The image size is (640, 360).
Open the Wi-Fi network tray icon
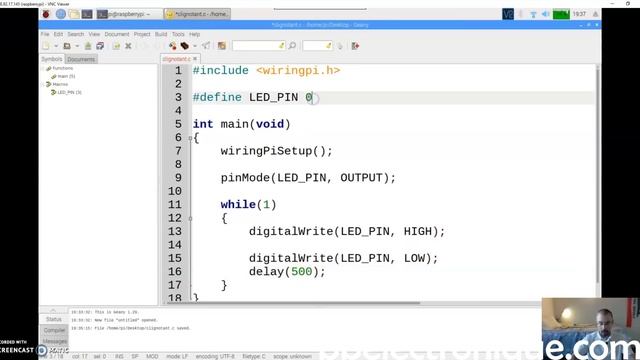(x=533, y=14)
